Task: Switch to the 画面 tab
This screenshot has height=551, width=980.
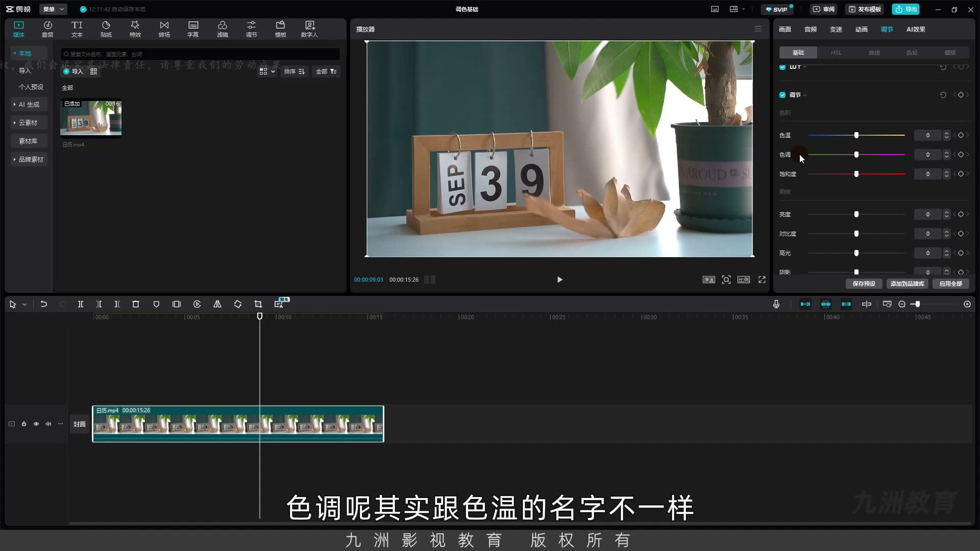Action: click(785, 29)
